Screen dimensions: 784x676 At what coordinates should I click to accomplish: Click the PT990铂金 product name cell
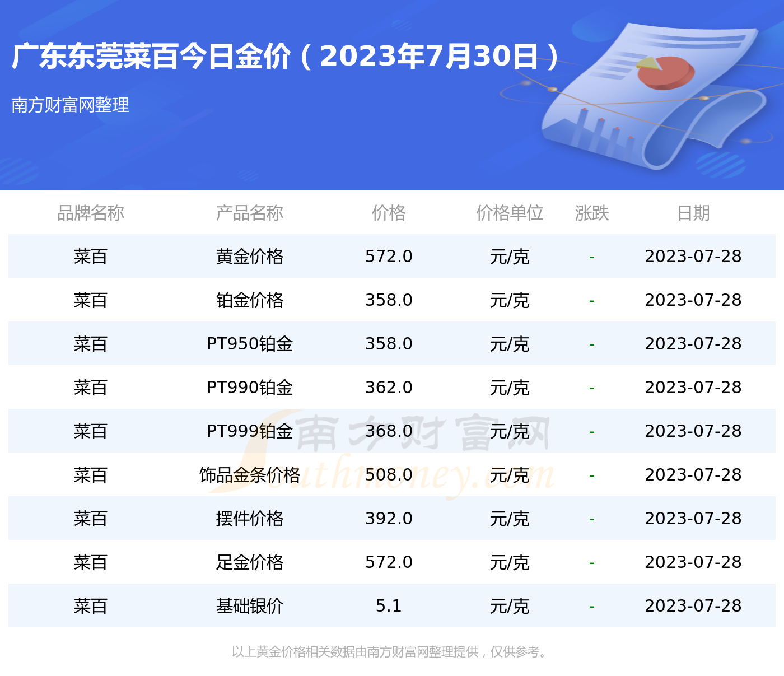pos(250,388)
